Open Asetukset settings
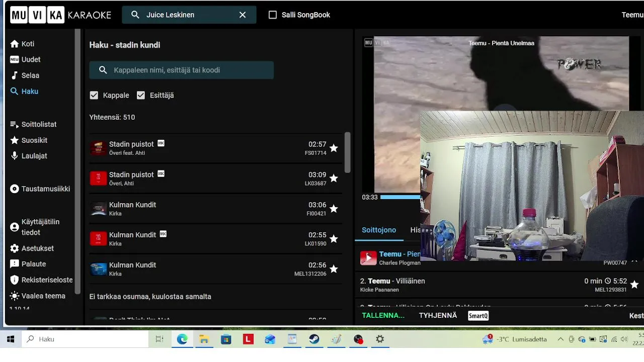The width and height of the screenshot is (644, 362). pos(32,248)
